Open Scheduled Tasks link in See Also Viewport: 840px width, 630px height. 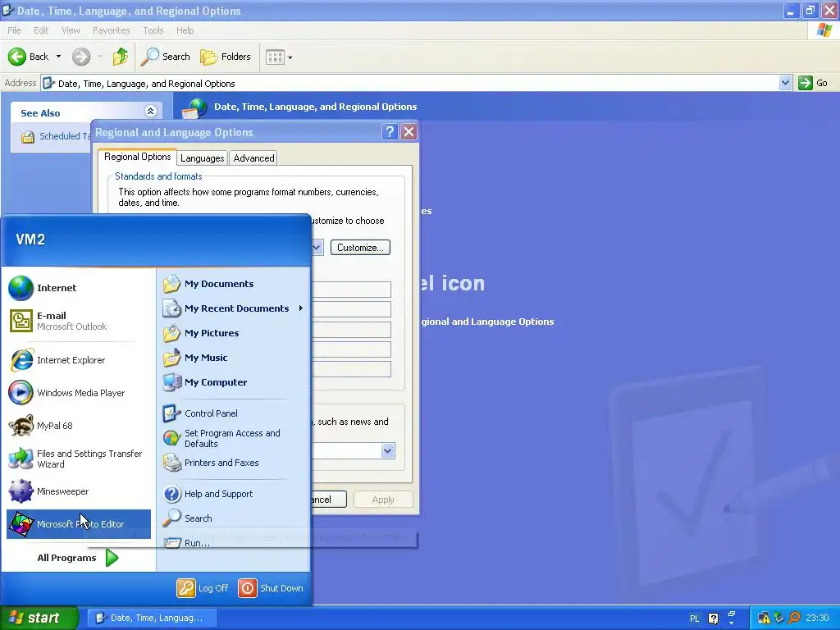[57, 137]
